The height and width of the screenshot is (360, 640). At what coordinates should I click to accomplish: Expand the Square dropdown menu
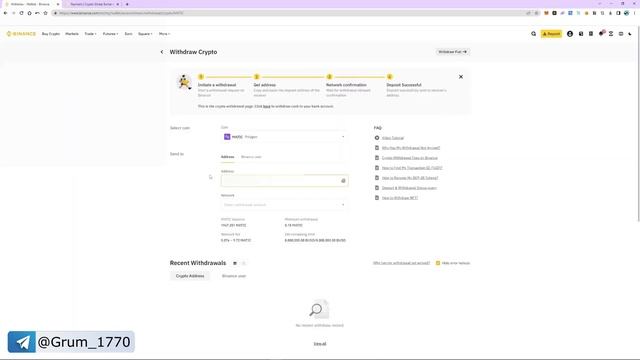point(145,34)
